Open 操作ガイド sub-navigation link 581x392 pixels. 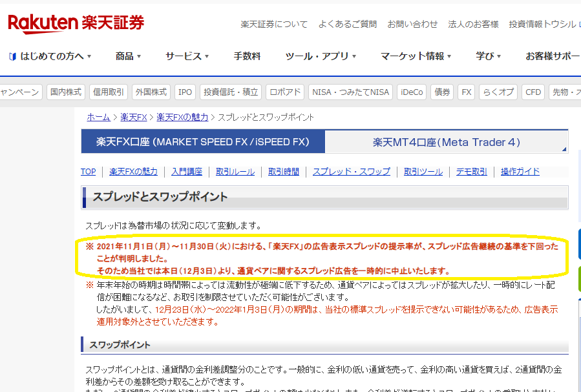click(520, 172)
